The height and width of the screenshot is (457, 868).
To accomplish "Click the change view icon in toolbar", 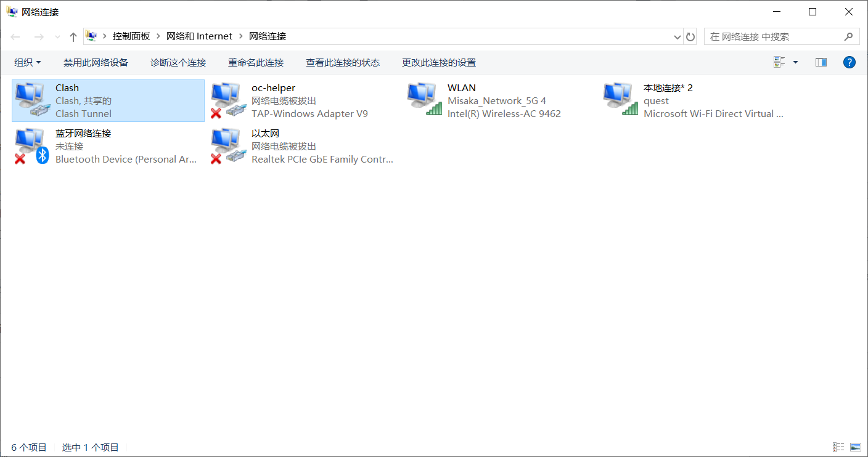I will (x=779, y=62).
